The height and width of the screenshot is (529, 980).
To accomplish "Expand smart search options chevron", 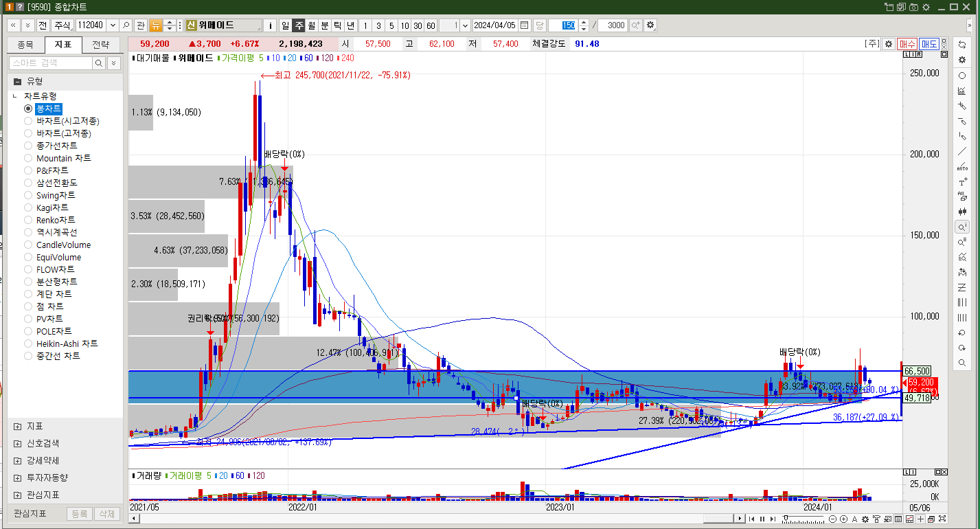I will (113, 63).
